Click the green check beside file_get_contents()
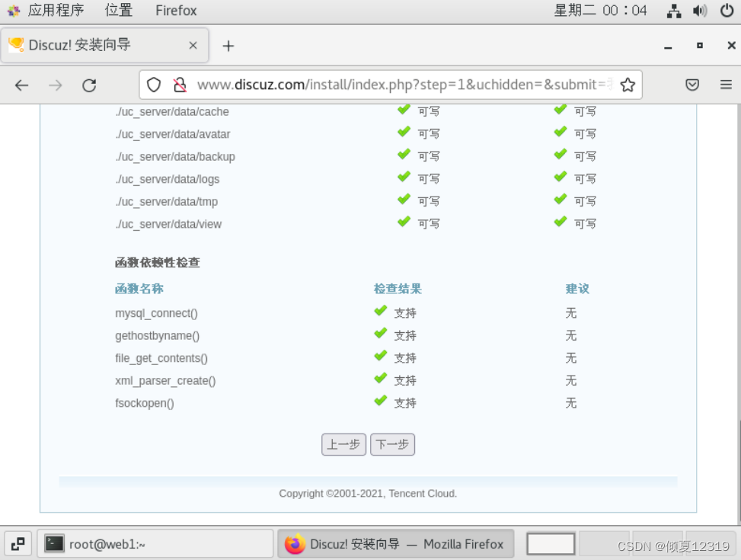 (381, 356)
